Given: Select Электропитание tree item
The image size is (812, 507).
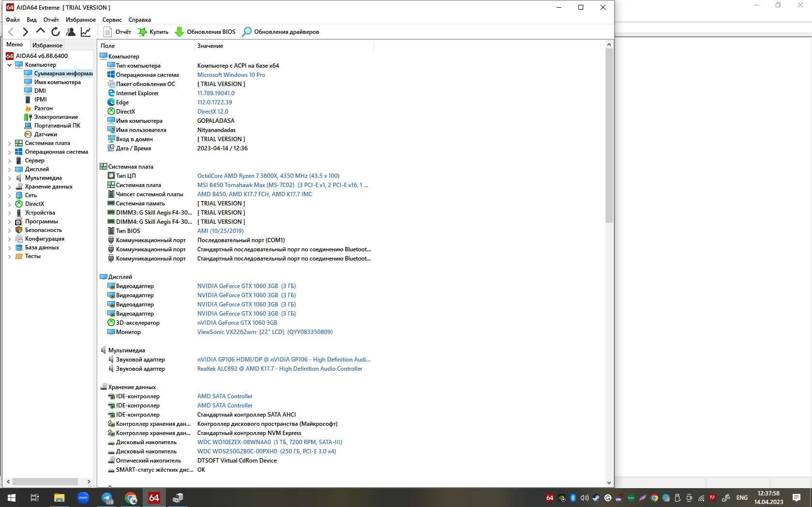Looking at the screenshot, I should [51, 117].
